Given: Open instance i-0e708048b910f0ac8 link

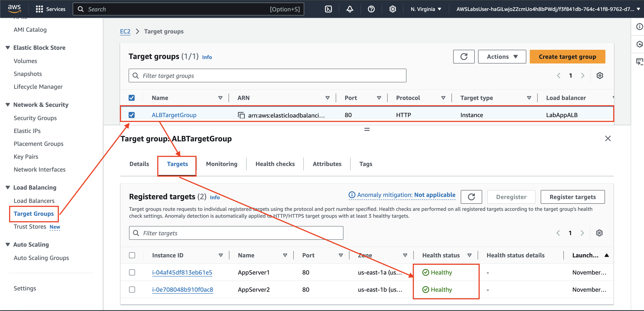Looking at the screenshot, I should pos(182,290).
